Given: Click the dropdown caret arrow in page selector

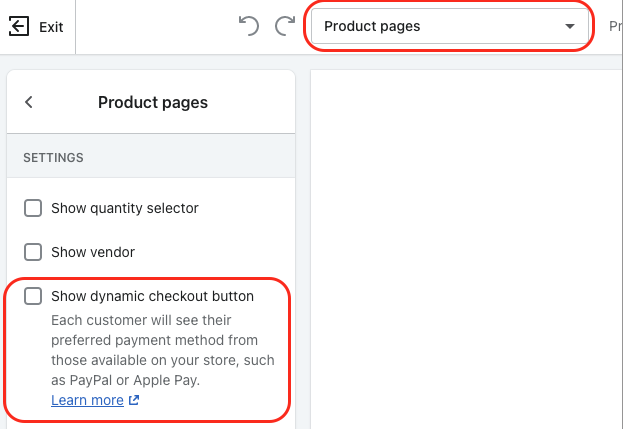Looking at the screenshot, I should click(x=570, y=27).
